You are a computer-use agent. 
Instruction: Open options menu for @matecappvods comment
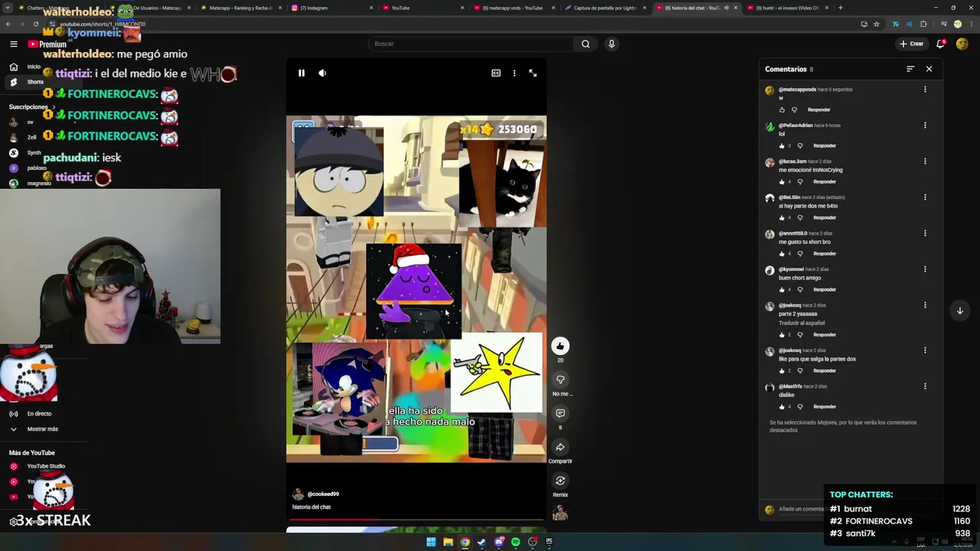click(x=925, y=90)
